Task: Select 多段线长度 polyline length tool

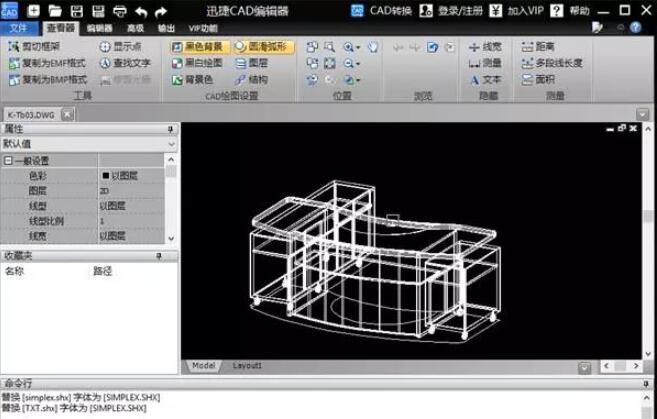Action: click(x=552, y=63)
